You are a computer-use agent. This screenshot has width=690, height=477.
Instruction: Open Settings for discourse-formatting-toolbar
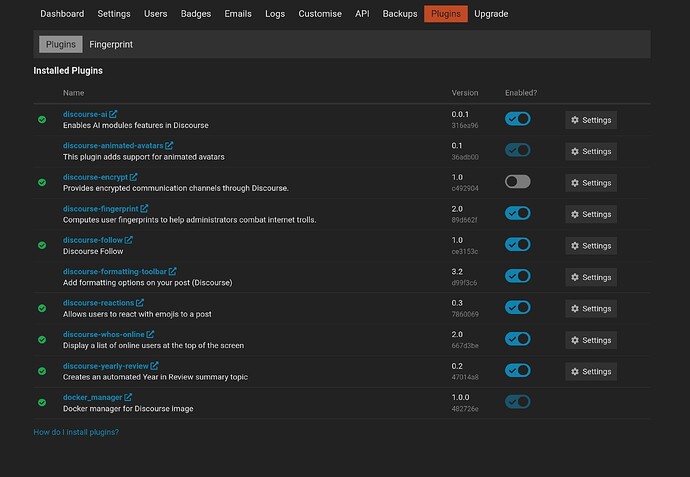coord(591,277)
